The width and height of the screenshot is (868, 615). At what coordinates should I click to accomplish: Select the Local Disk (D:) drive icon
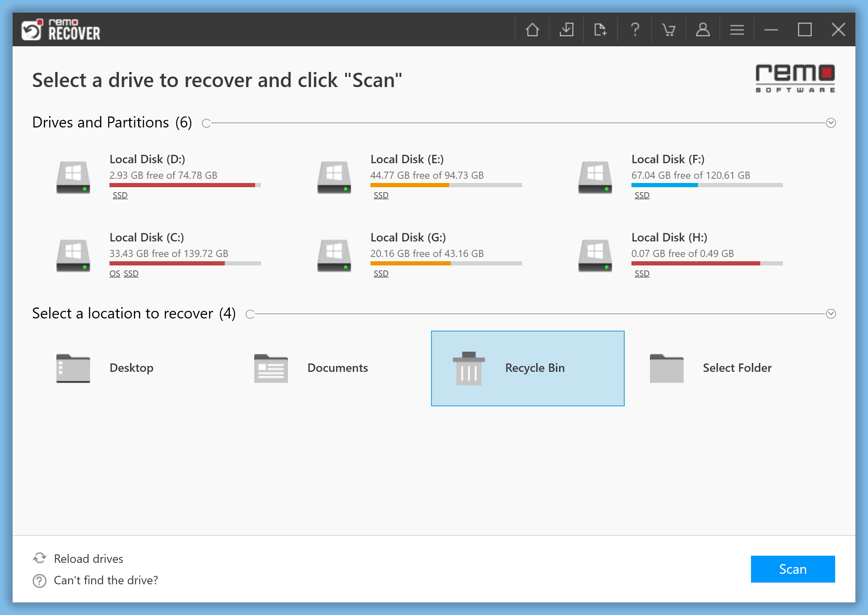(73, 177)
